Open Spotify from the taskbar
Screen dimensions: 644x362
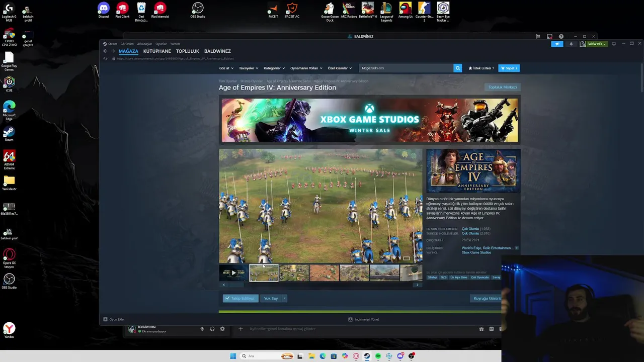[378, 356]
